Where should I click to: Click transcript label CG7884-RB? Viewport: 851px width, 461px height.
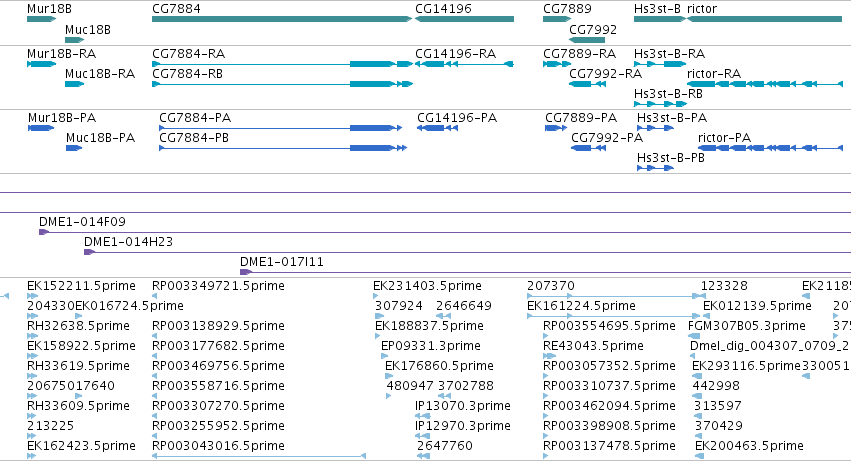(x=187, y=74)
